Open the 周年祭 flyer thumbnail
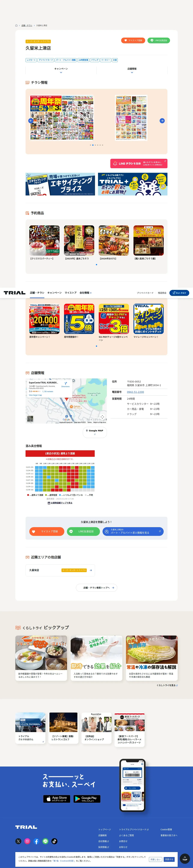Screen dimensions: 193x868 [62, 118]
